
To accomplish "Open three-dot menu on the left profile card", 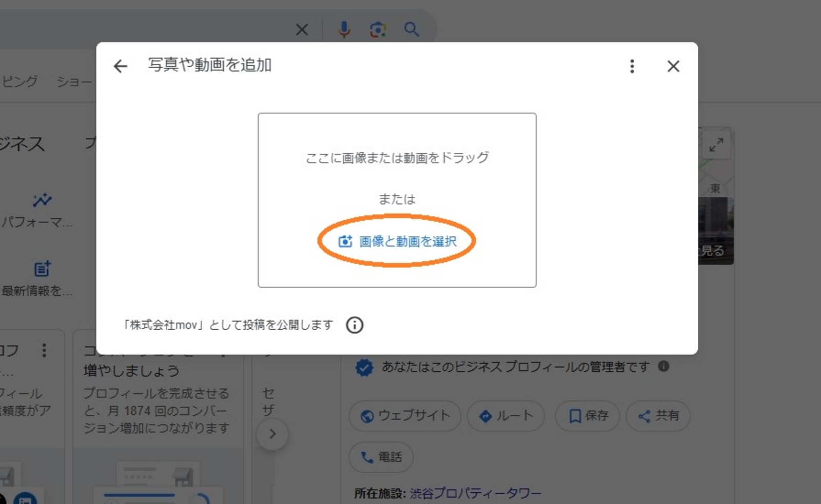I will click(x=44, y=350).
